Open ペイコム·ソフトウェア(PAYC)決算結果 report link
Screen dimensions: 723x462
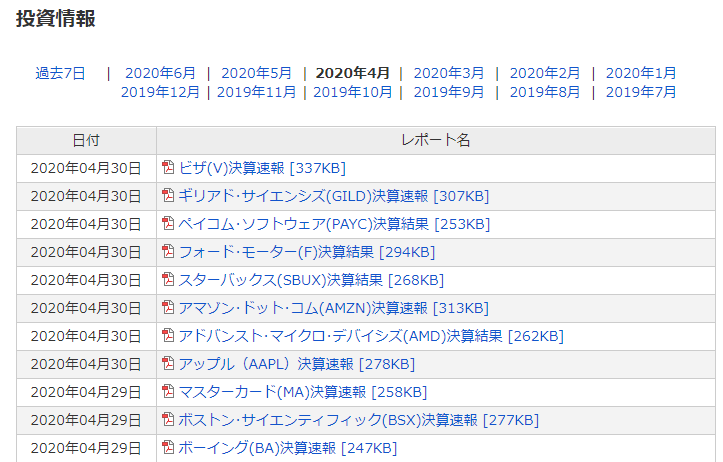(334, 224)
